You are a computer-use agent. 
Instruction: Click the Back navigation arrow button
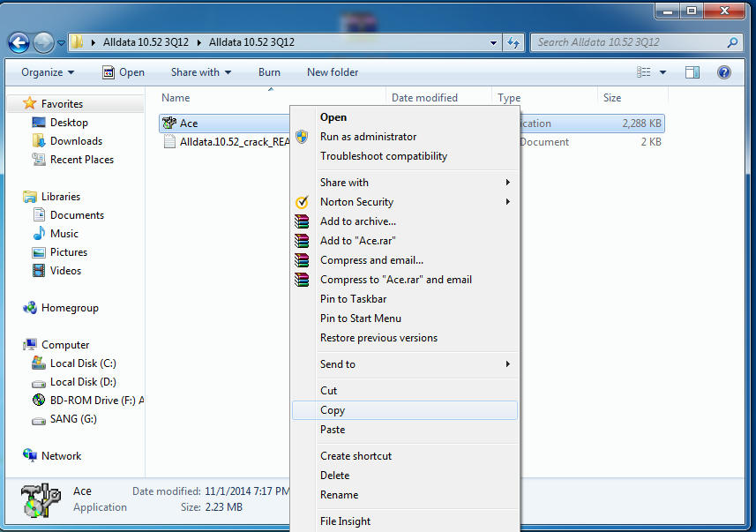(x=19, y=43)
